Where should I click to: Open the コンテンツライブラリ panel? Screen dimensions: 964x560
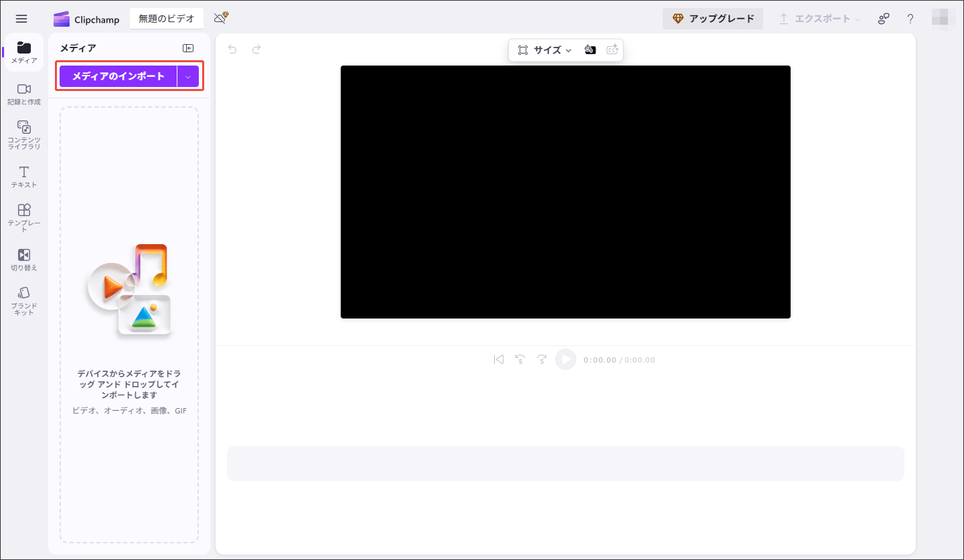23,135
